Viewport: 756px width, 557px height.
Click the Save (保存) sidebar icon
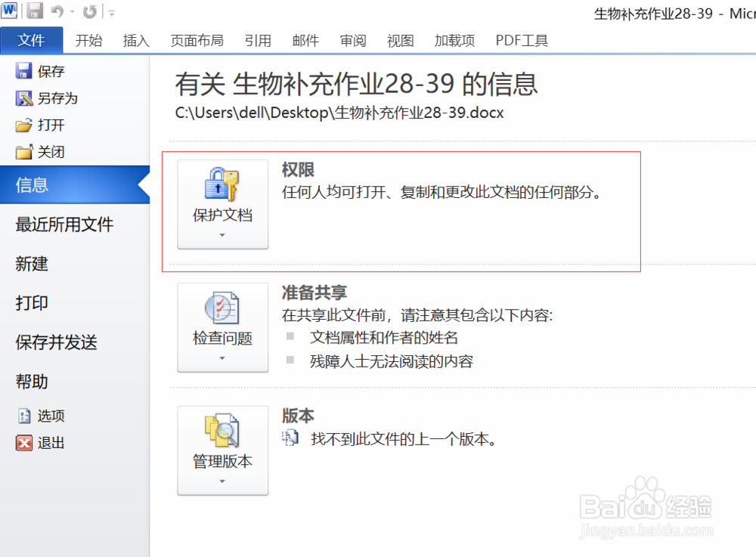pyautogui.click(x=25, y=70)
